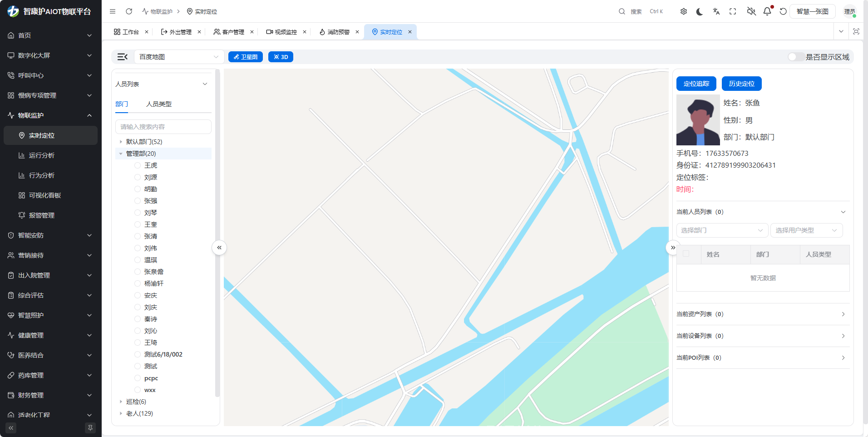
Task: Click the 历史定位 button
Action: click(741, 84)
